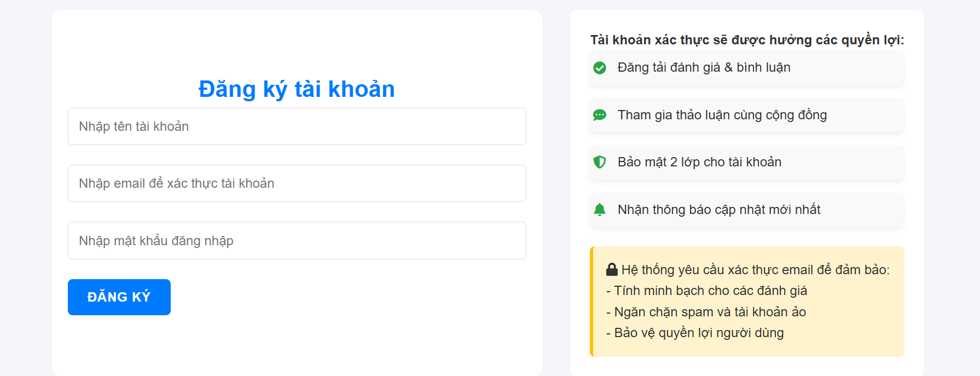
Task: Focus the login password input field
Action: [297, 241]
